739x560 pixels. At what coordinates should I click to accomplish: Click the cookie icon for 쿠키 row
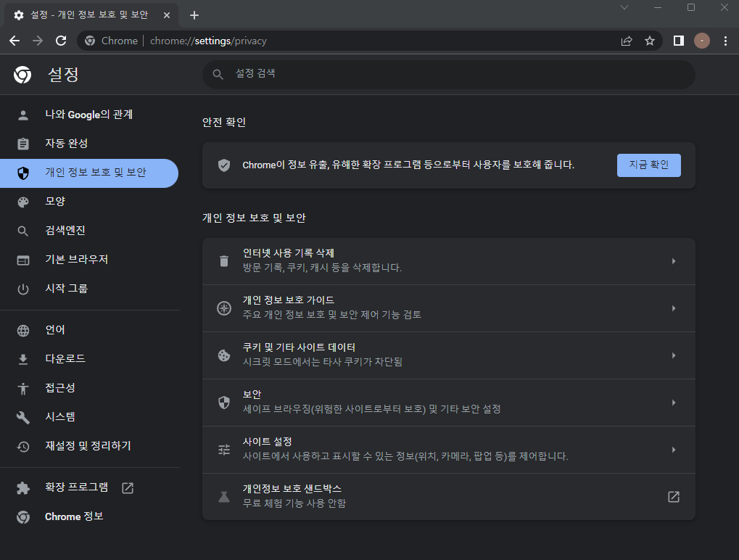224,355
